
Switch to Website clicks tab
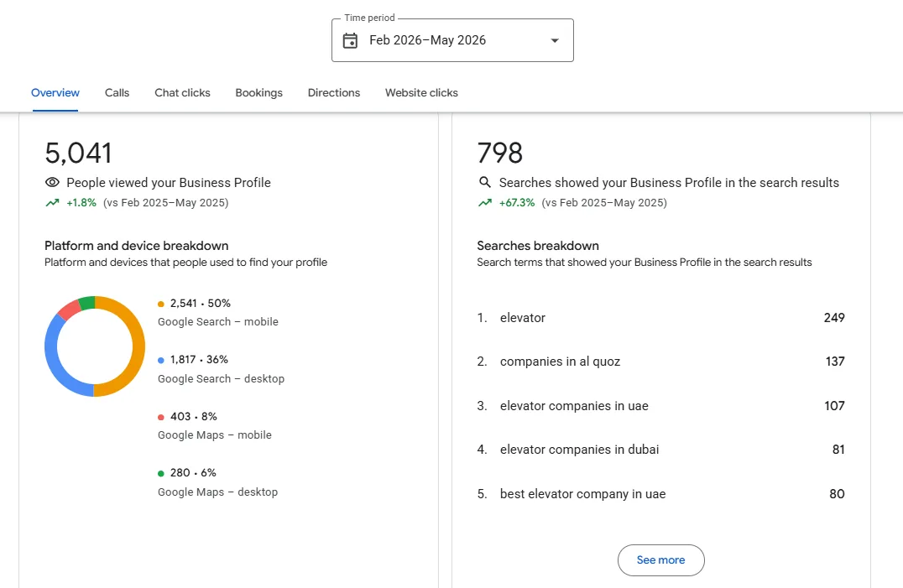pyautogui.click(x=421, y=92)
